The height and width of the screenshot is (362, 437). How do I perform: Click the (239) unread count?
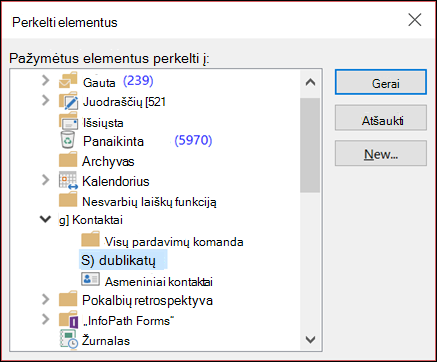138,80
